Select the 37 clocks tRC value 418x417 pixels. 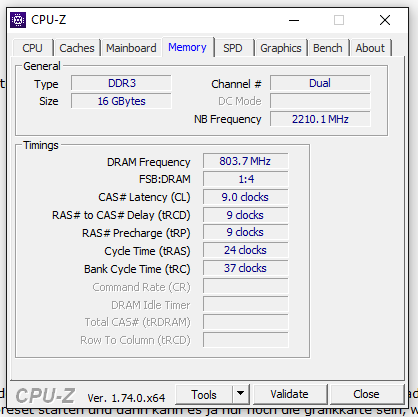tap(246, 268)
